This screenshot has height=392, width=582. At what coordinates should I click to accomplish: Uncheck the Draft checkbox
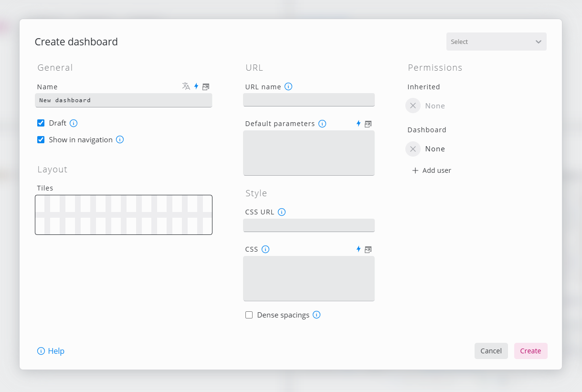point(41,123)
